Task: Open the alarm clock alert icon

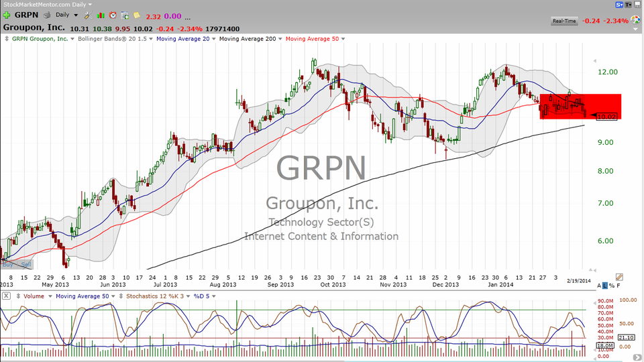Action: [x=113, y=15]
